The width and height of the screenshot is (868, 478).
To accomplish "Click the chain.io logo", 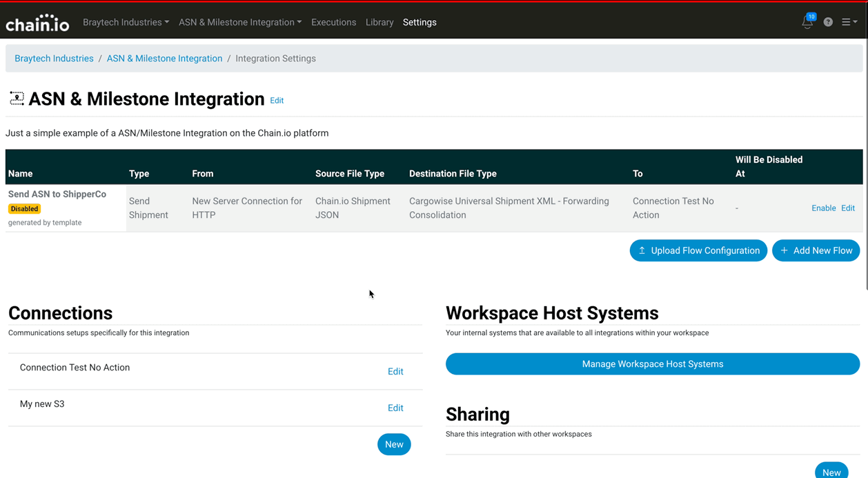I will tap(37, 23).
